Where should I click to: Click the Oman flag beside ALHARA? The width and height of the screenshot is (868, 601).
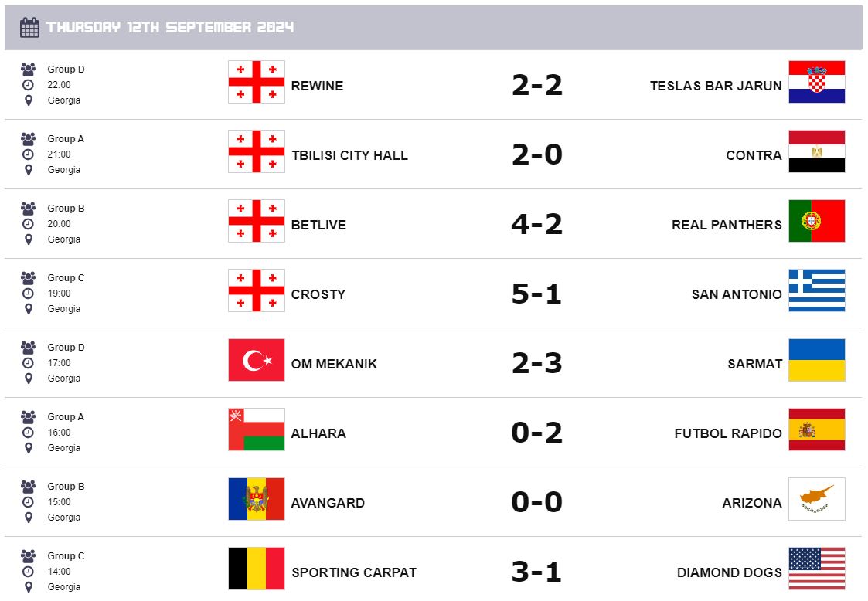click(256, 430)
